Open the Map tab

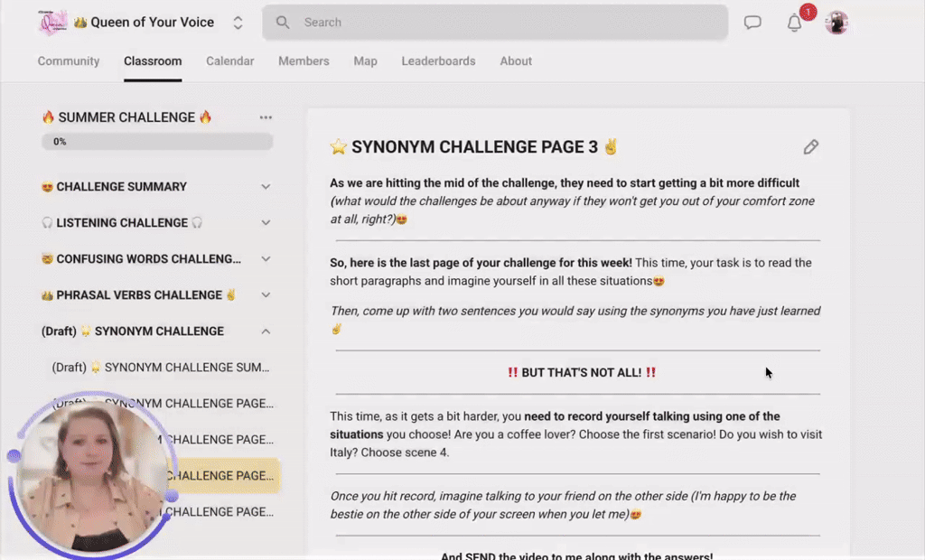click(x=365, y=61)
